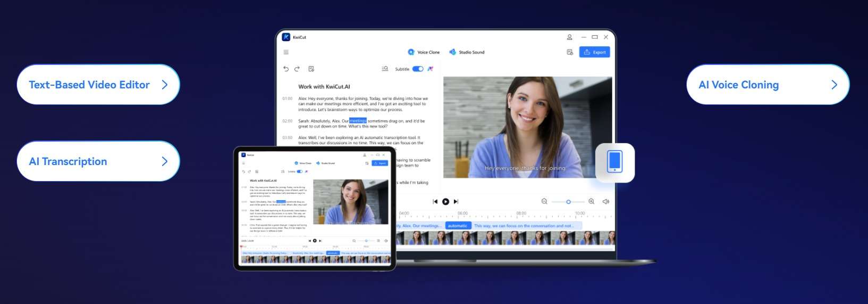Mute the audio with speaker icon

coord(605,201)
